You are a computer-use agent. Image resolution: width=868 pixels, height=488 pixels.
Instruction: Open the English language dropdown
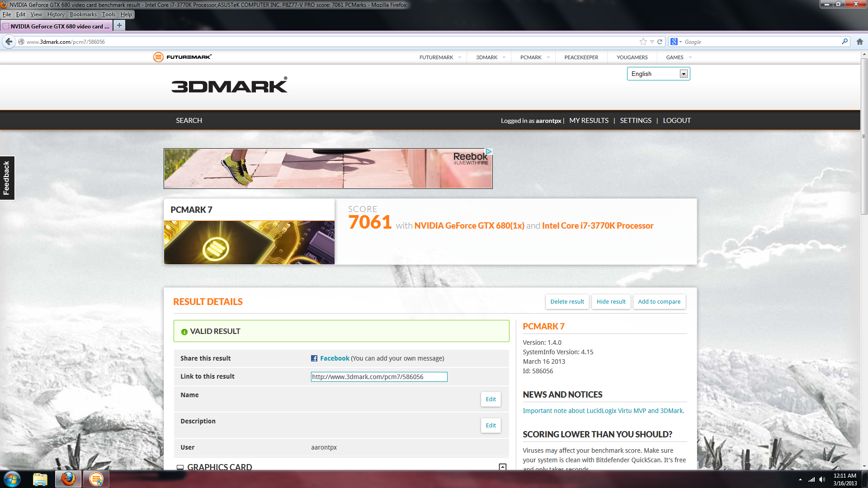click(658, 74)
